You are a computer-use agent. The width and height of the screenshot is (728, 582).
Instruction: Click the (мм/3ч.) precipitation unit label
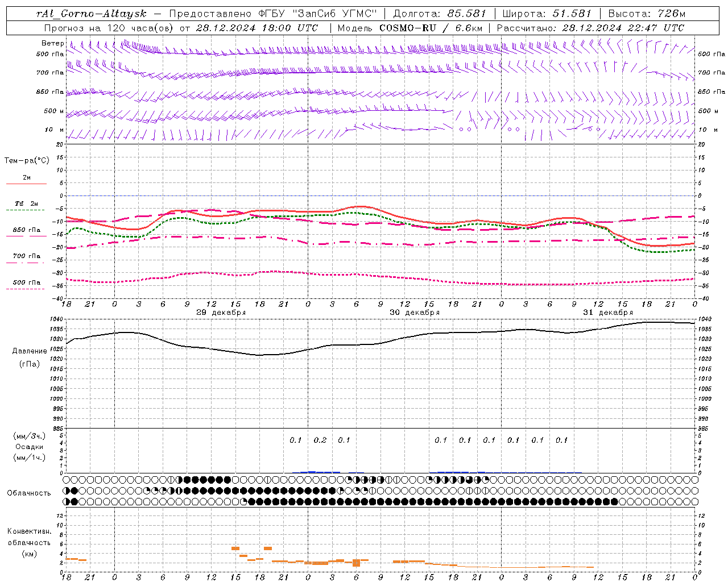(x=30, y=436)
